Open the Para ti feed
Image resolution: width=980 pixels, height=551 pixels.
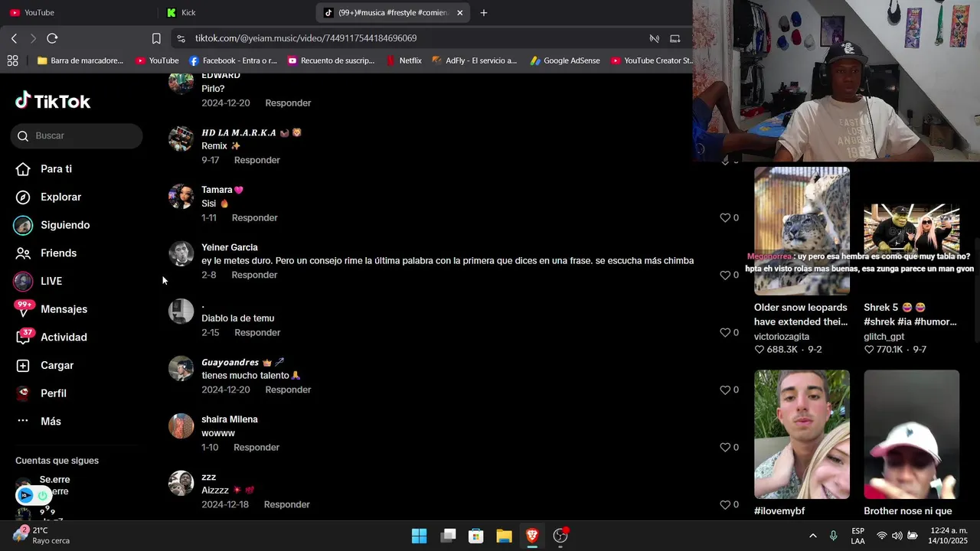[44, 169]
